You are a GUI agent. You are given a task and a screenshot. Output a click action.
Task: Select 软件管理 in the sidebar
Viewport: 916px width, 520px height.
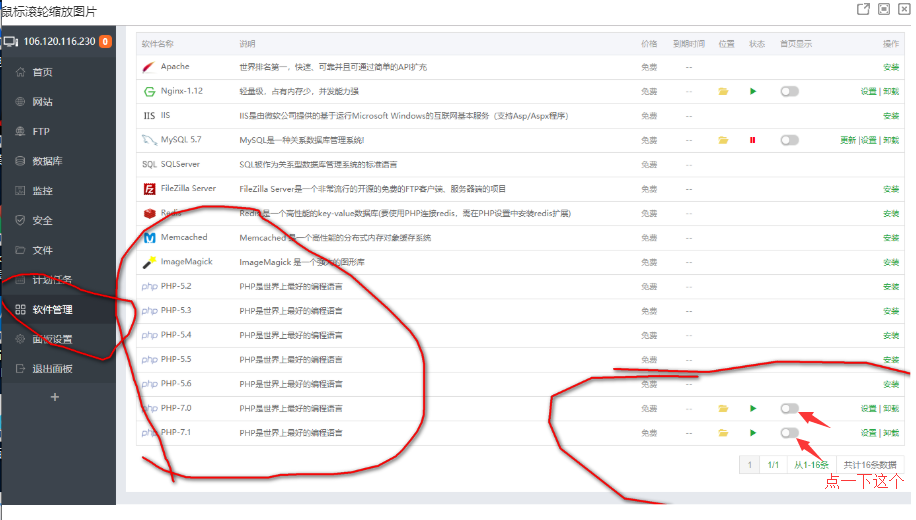pos(58,310)
